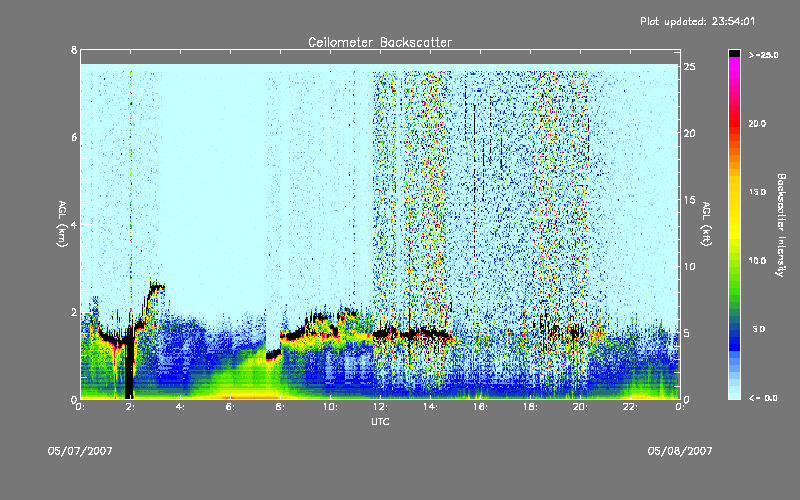Click the "20.0" colorbar tick label
The height and width of the screenshot is (500, 800).
coord(757,123)
